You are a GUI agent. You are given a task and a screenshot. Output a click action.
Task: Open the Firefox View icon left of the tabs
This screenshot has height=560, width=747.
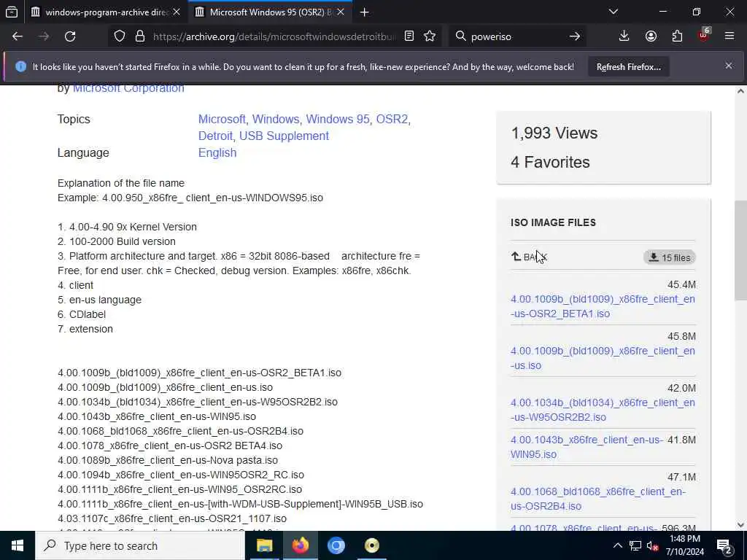point(12,12)
